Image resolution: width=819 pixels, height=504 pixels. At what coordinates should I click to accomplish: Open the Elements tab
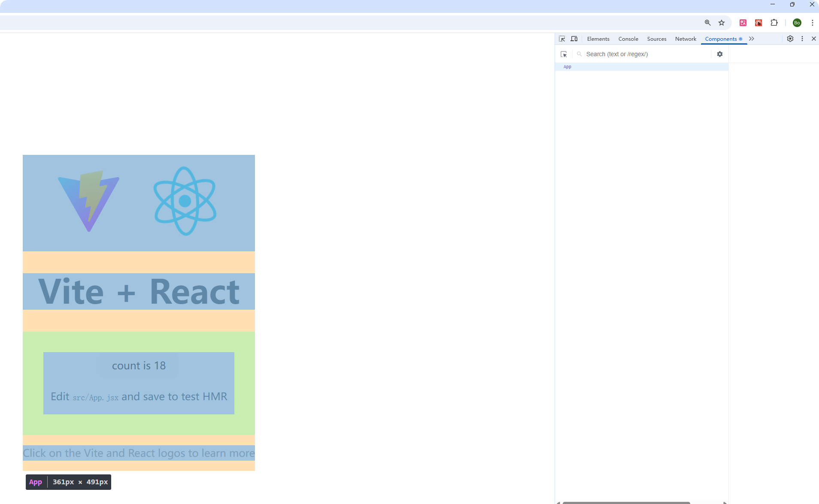tap(598, 39)
